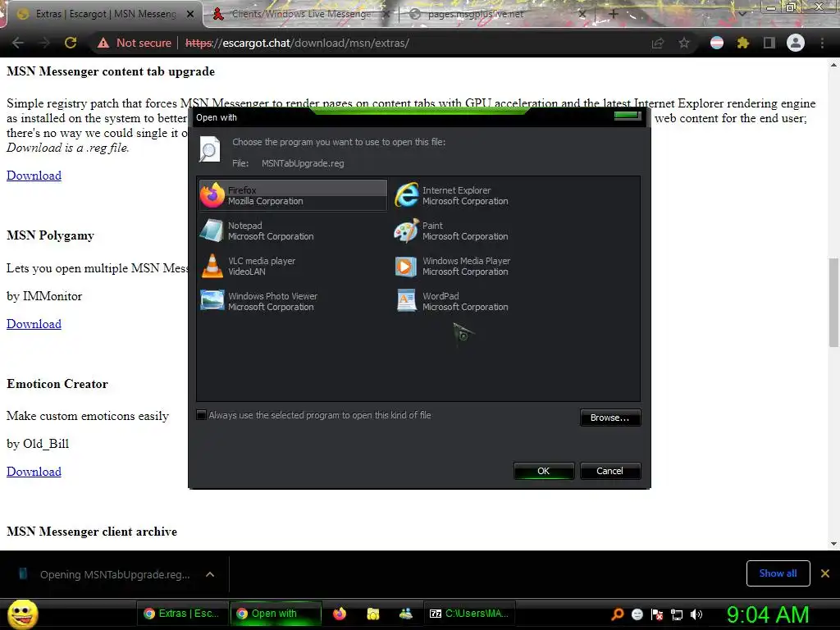
Task: Click the Browse... button
Action: click(610, 418)
